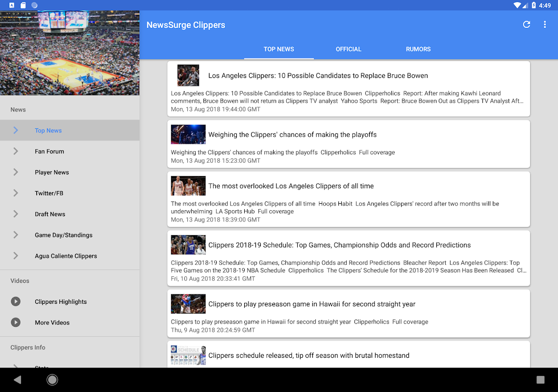
Task: Click the date Thu, 9 Aug 2018 20:24:59 GMT
Action: point(213,330)
